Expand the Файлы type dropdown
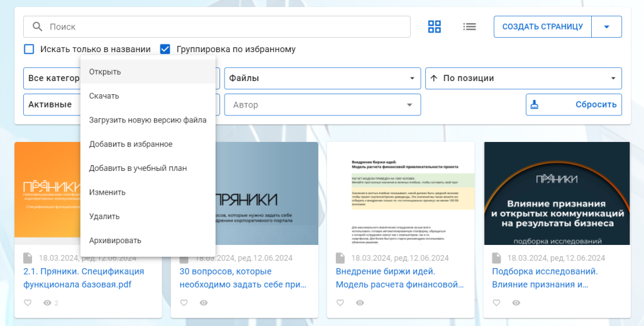 point(322,79)
